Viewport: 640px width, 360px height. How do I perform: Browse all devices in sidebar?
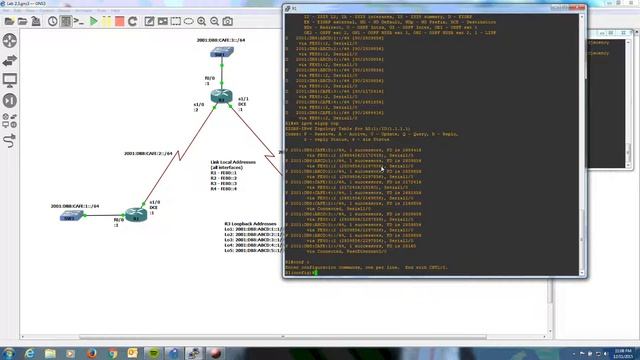click(x=10, y=121)
